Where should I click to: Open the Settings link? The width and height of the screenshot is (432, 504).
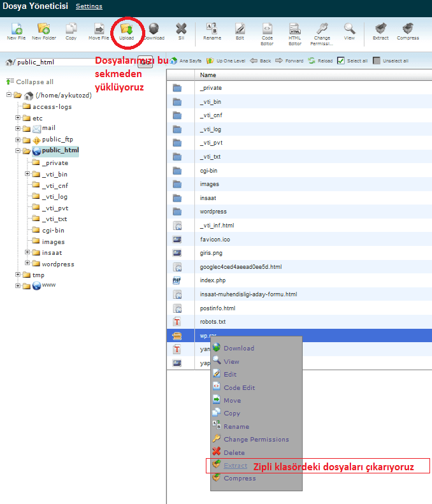tap(89, 6)
